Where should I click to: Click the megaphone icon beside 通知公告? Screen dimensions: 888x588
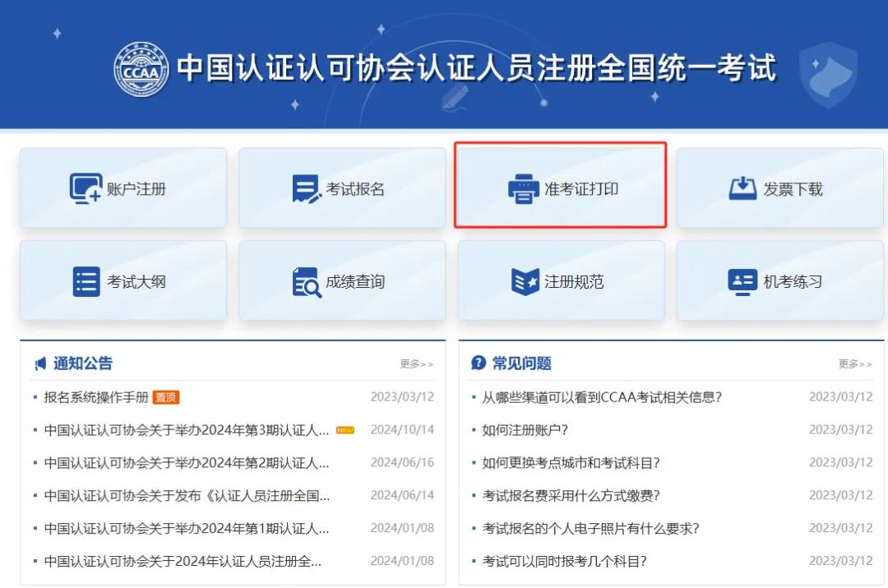pyautogui.click(x=40, y=363)
